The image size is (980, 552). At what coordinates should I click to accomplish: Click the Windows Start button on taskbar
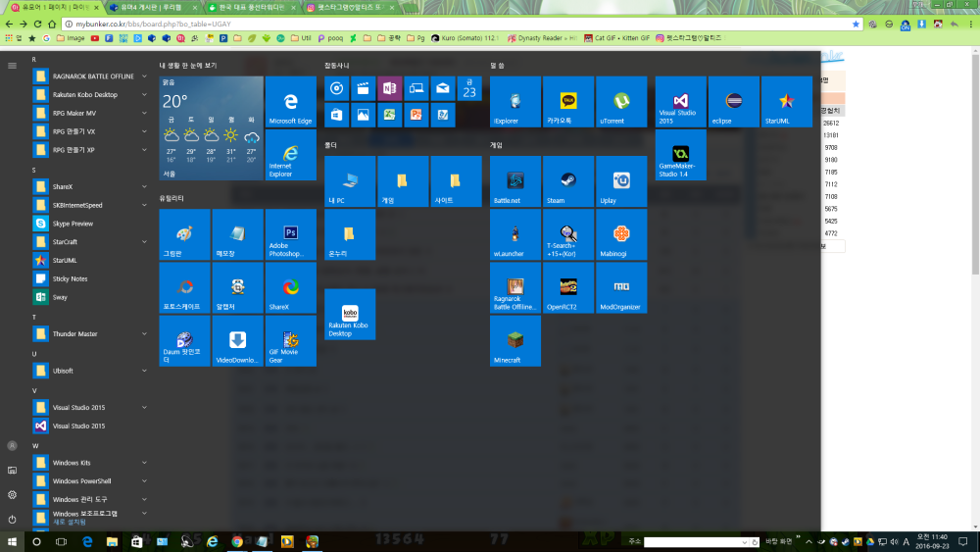[x=12, y=541]
